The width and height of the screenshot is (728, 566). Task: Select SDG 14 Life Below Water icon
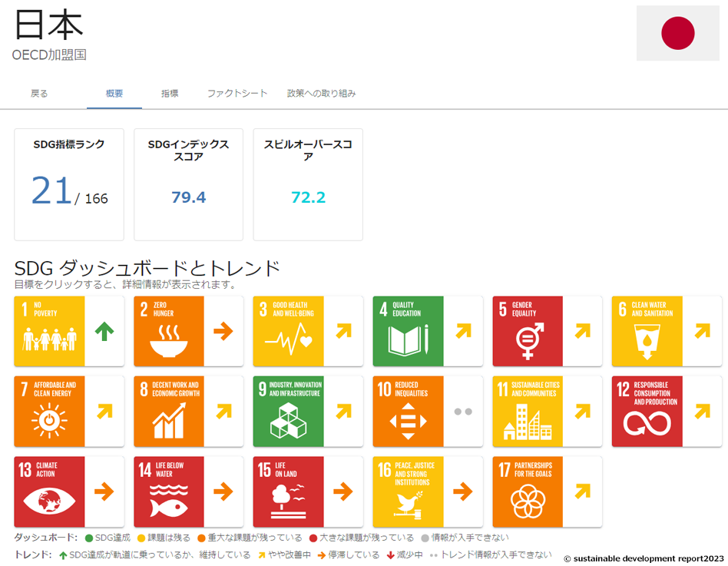(x=169, y=492)
